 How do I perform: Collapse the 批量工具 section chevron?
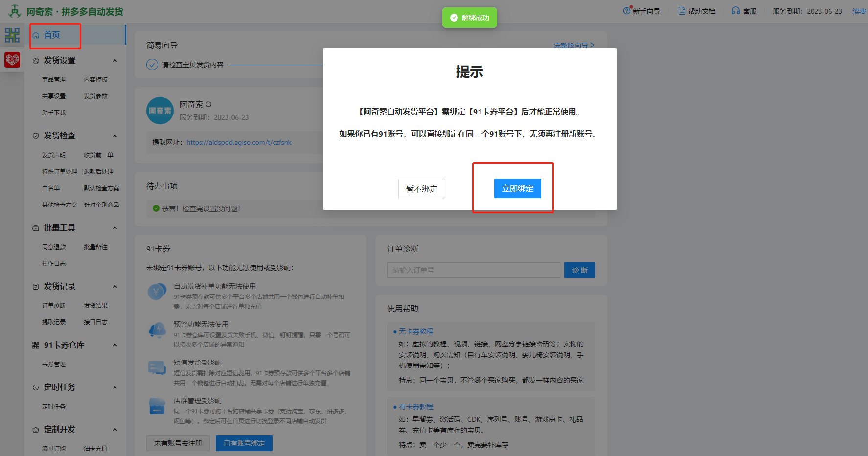[x=115, y=228]
